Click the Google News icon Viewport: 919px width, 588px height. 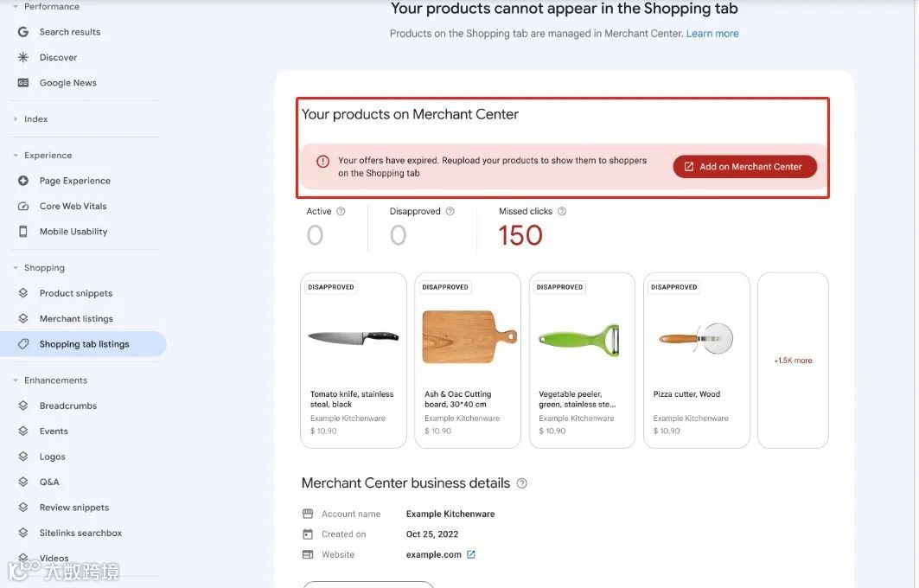(22, 83)
